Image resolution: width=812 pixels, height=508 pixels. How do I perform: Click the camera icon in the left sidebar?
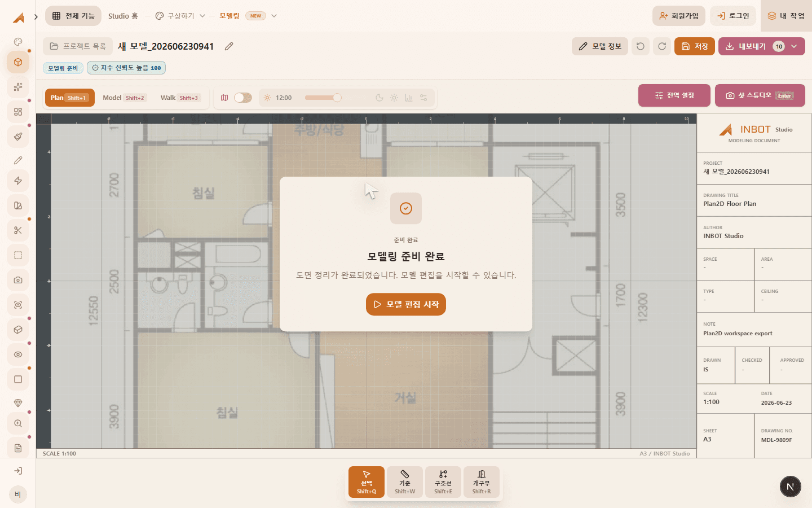[18, 280]
